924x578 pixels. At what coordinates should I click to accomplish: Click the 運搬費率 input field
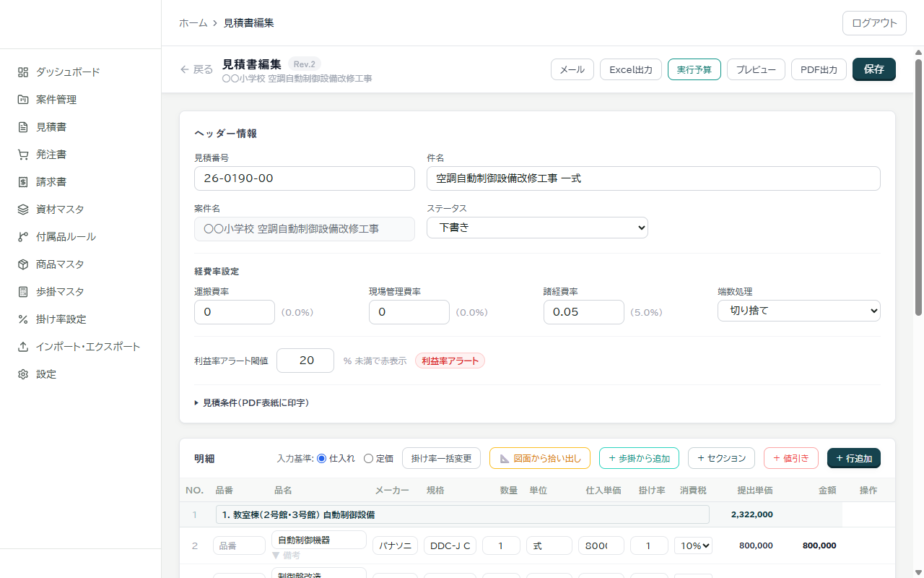coord(235,312)
